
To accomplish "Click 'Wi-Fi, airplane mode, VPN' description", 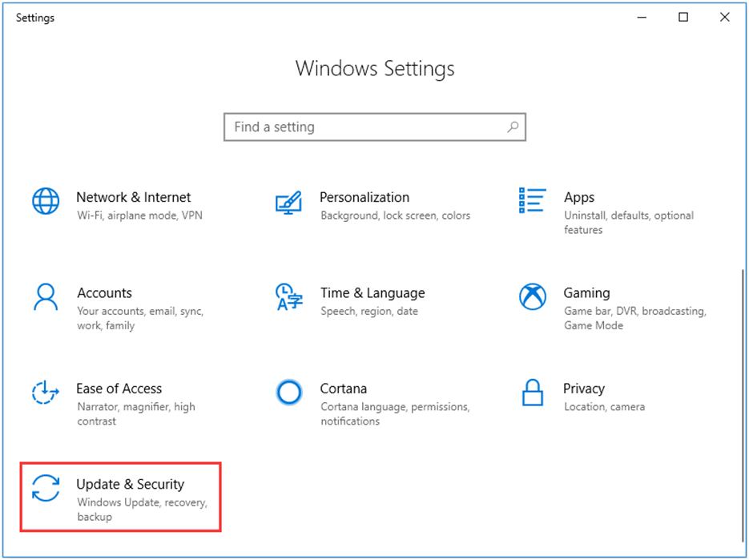I will 139,216.
